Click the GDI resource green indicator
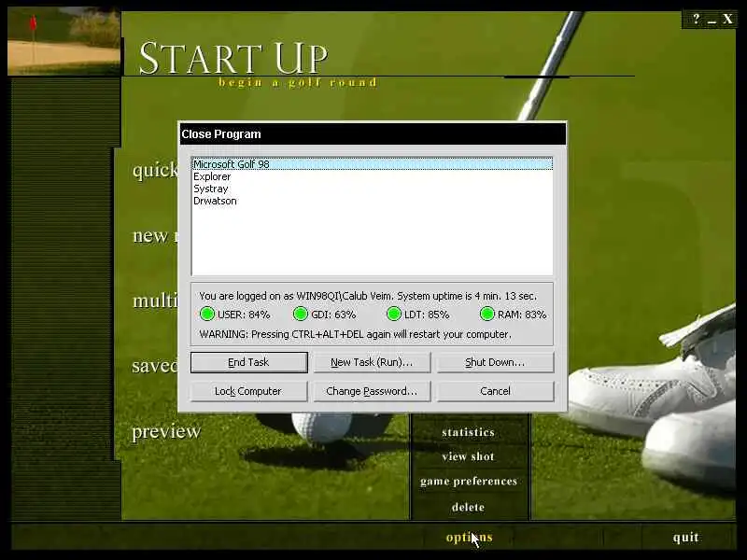747x560 pixels. (x=301, y=315)
